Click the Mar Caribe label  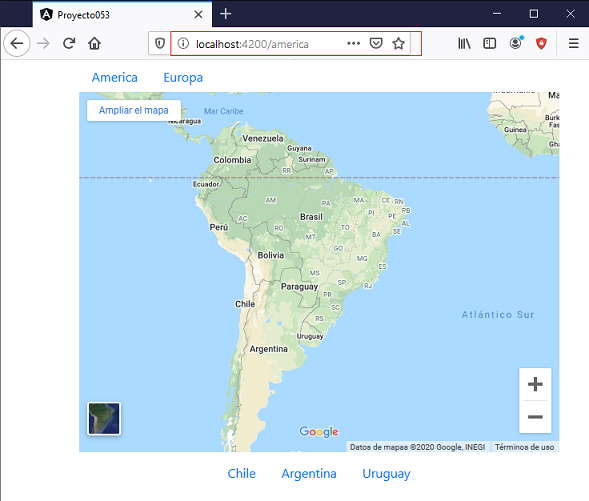224,111
